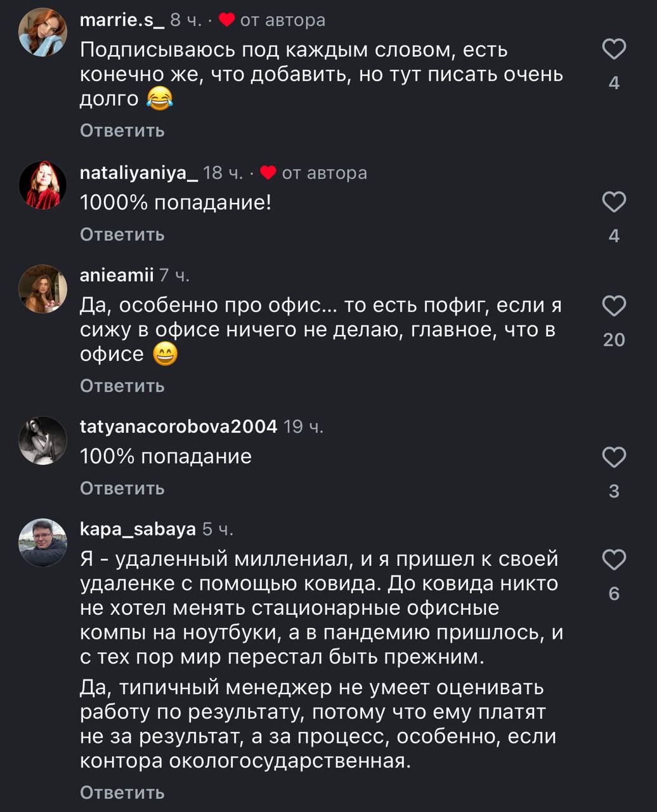The height and width of the screenshot is (812, 657).
Task: Open the marrie.s_ username link
Action: (122, 20)
